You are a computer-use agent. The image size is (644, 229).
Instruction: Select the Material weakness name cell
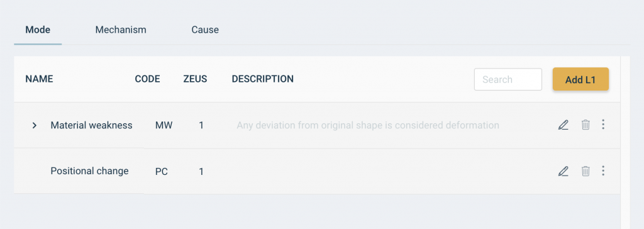point(91,125)
